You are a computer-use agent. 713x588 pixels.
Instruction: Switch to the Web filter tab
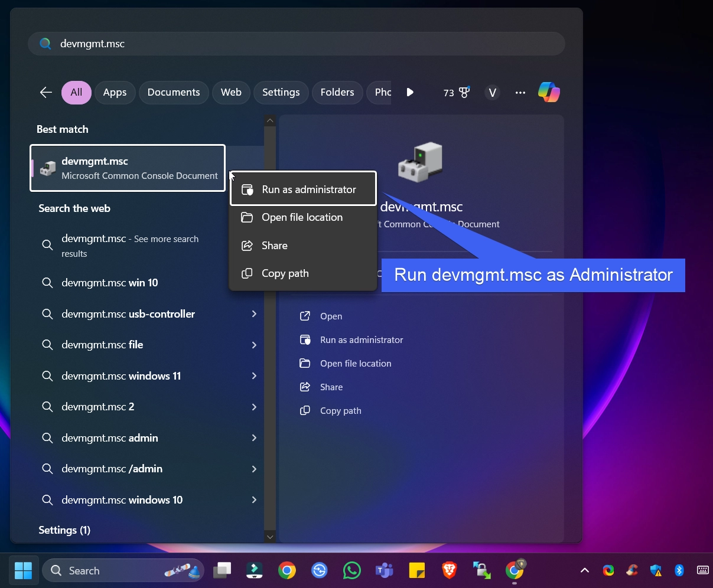pyautogui.click(x=231, y=92)
